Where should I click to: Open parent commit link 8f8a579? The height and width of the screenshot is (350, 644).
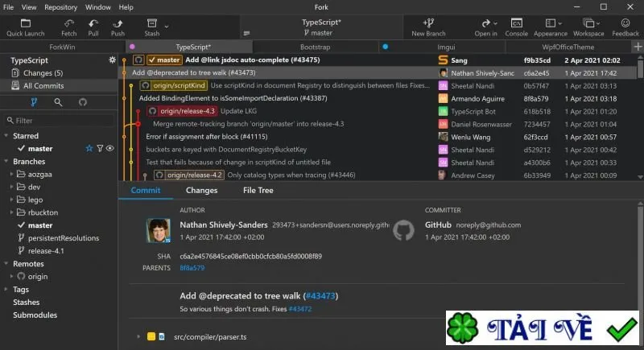point(192,268)
